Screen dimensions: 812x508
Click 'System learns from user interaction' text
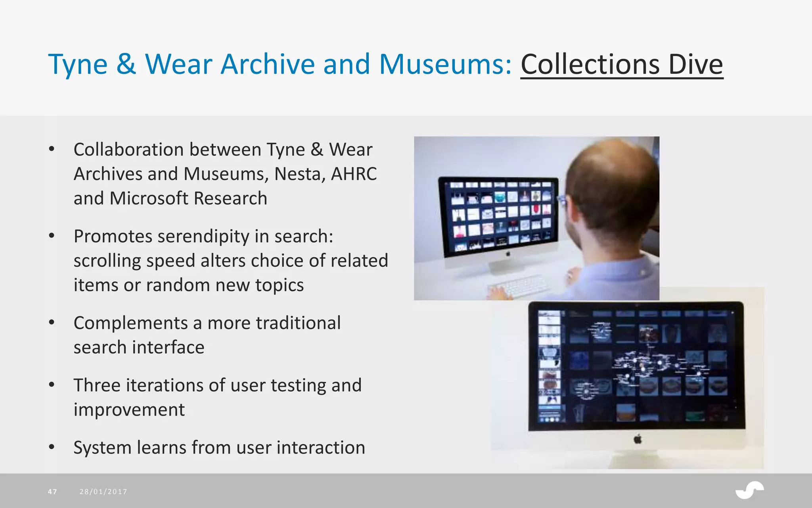219,448
